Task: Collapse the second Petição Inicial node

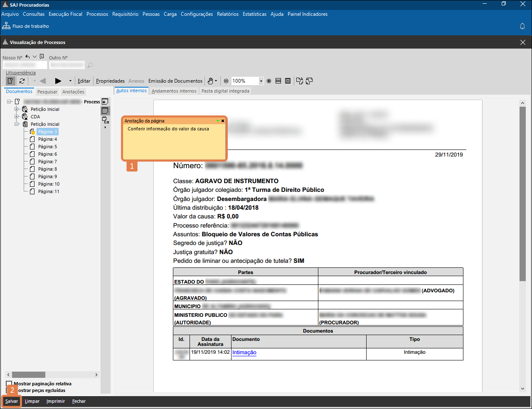Action: (x=17, y=124)
